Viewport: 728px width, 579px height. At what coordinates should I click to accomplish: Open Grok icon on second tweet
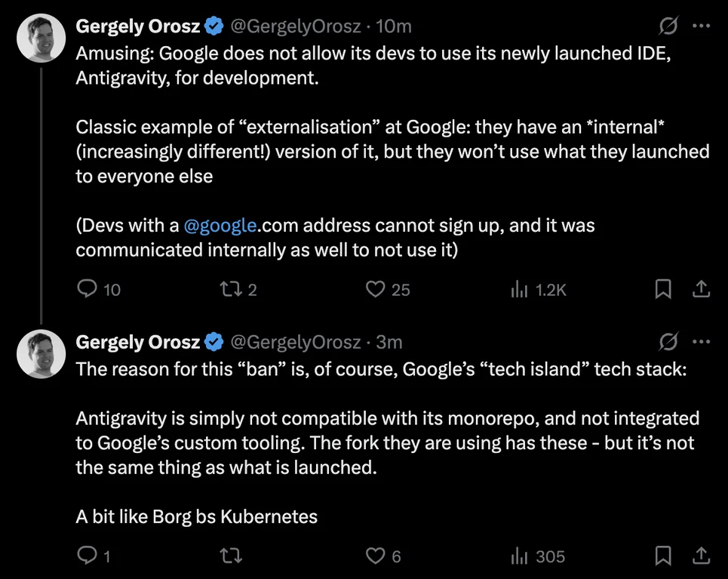pos(668,342)
